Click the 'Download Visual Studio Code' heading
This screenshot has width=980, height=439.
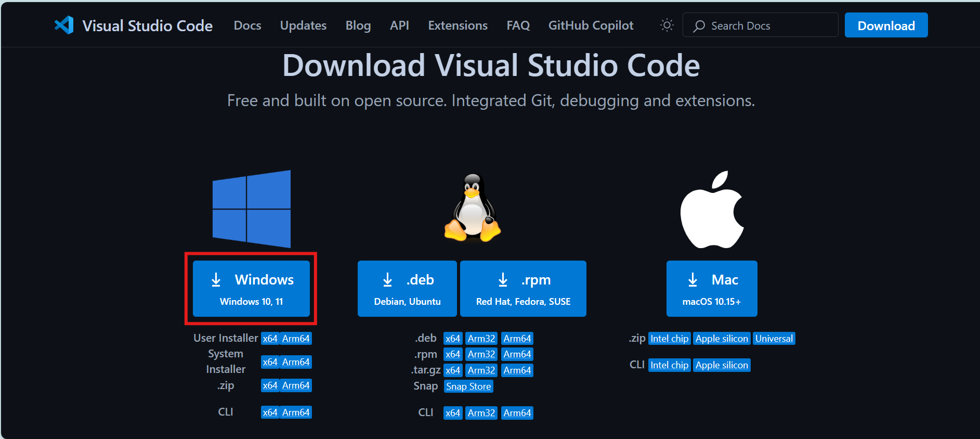tap(491, 66)
